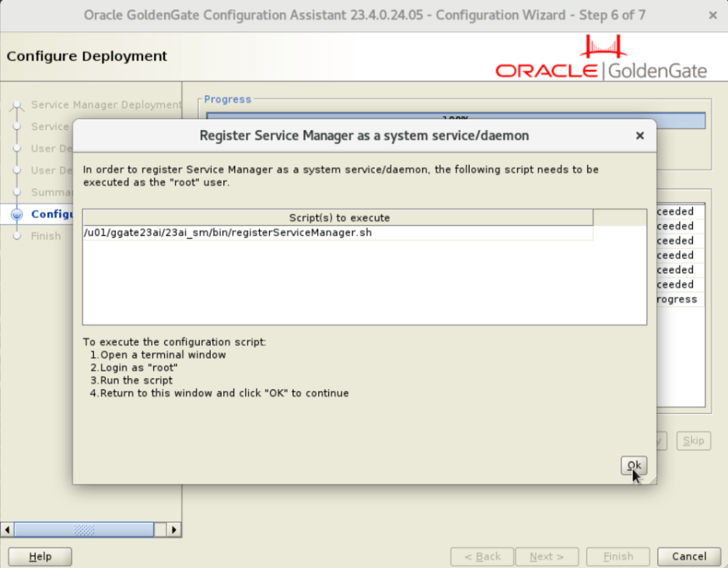Click the progress bar at 100%
This screenshot has height=568, width=728.
click(x=456, y=121)
